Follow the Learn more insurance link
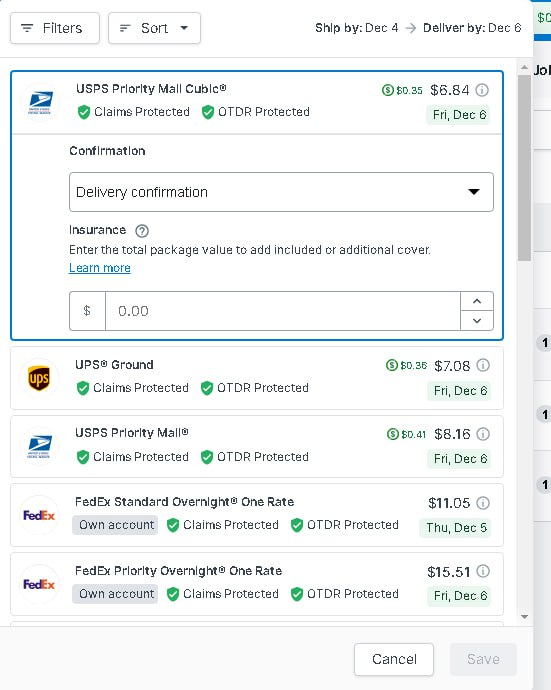The width and height of the screenshot is (551, 690). [100, 268]
